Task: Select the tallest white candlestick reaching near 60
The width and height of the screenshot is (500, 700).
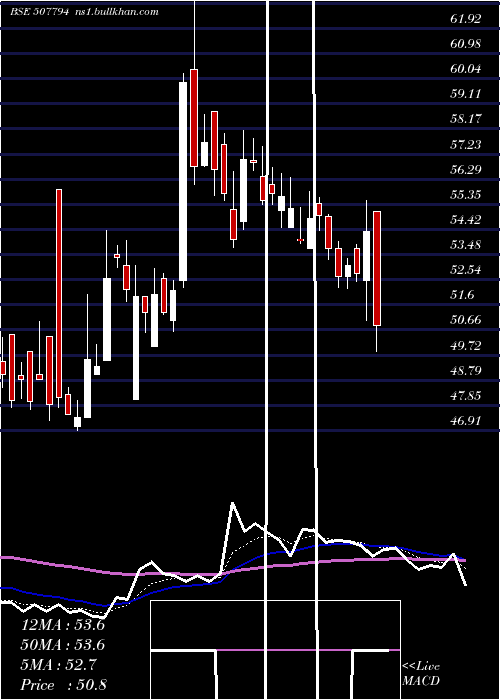Action: tap(183, 181)
